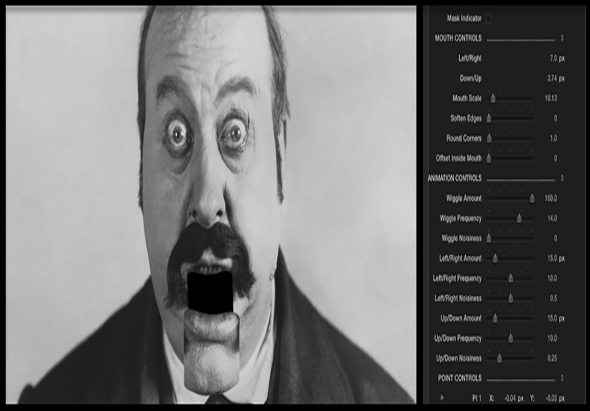Expand the Pt 1 disclosure triangle
Viewport: 590px width, 411px height.
[x=442, y=397]
